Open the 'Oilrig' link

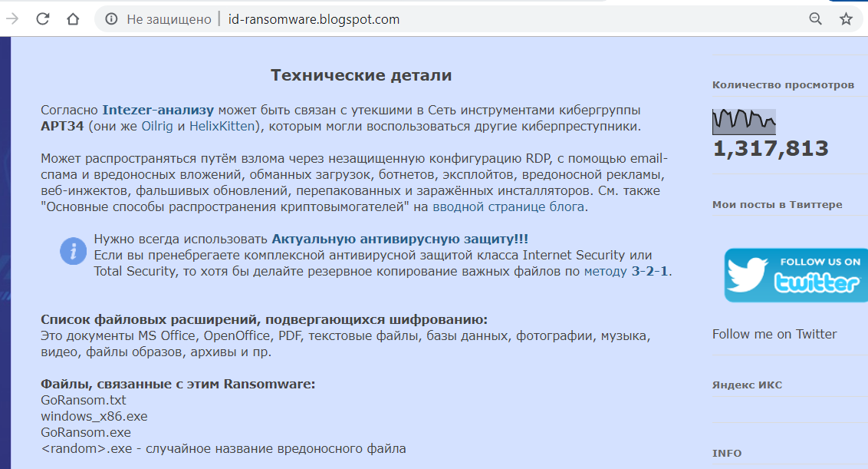pyautogui.click(x=157, y=127)
